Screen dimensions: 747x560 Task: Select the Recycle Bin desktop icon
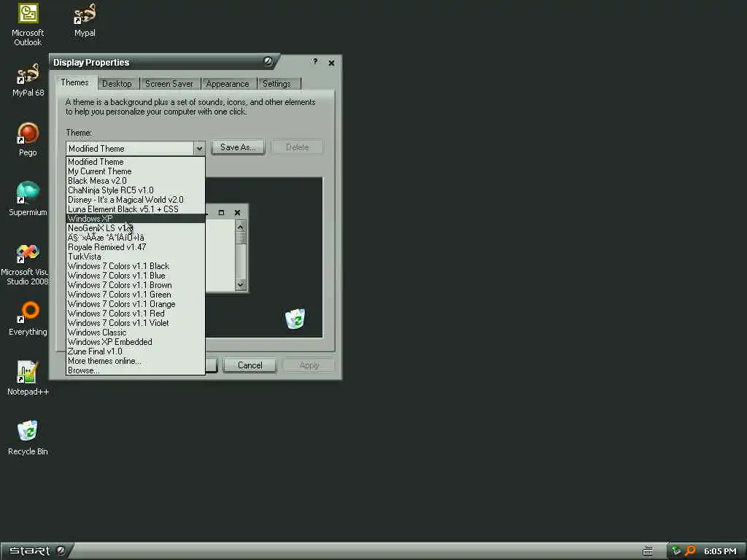tap(28, 438)
